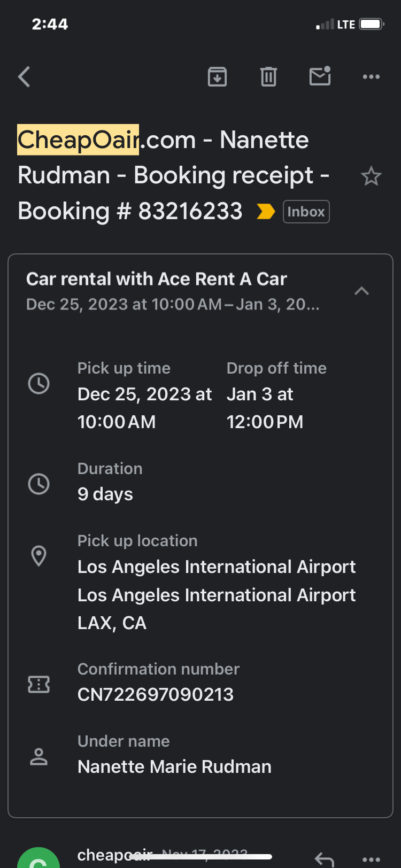Image resolution: width=401 pixels, height=868 pixels.
Task: Tap the Car rental card header title
Action: click(157, 279)
